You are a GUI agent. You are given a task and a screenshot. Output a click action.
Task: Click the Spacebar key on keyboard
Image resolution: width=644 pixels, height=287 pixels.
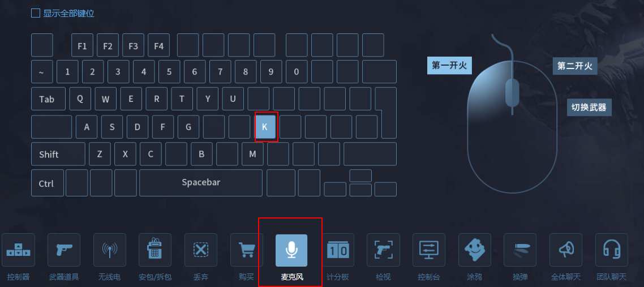point(201,183)
